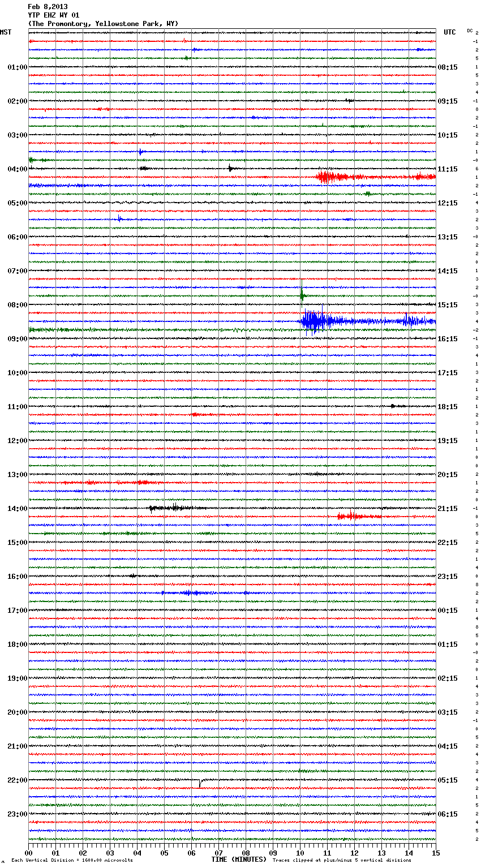Click 'Traces clipped at plus/minus 5 vertical divisions'
Viewport: 481px width, 868px height.
342,861
